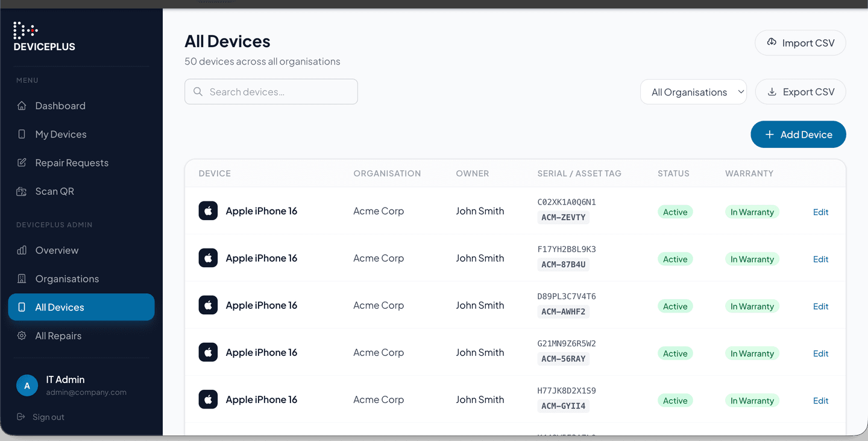This screenshot has width=868, height=441.
Task: Click the admin@company.com email text
Action: tap(86, 392)
